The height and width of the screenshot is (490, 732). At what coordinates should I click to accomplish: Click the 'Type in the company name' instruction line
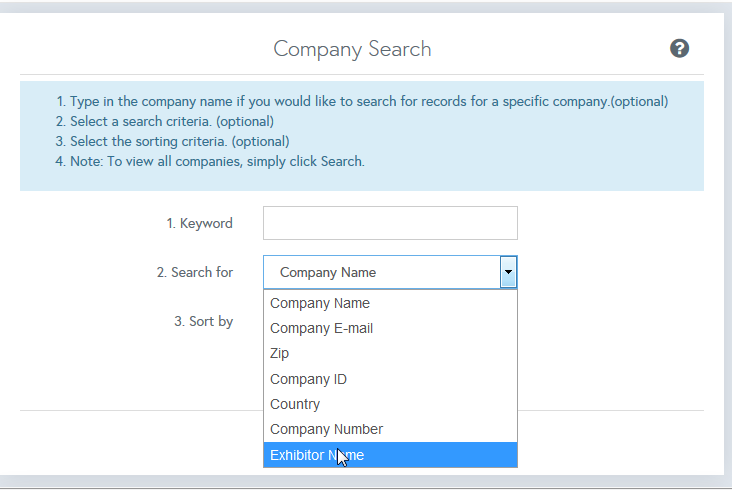coord(362,101)
